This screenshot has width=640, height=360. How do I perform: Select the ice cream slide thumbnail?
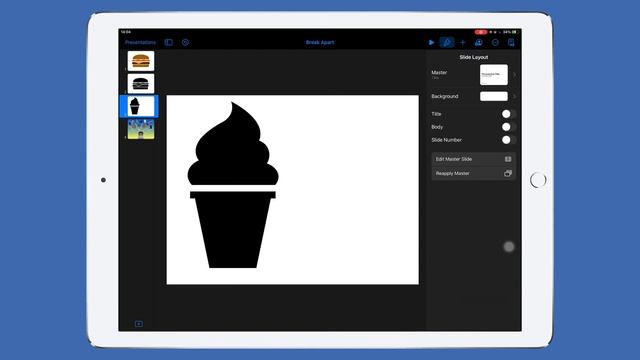[x=141, y=106]
